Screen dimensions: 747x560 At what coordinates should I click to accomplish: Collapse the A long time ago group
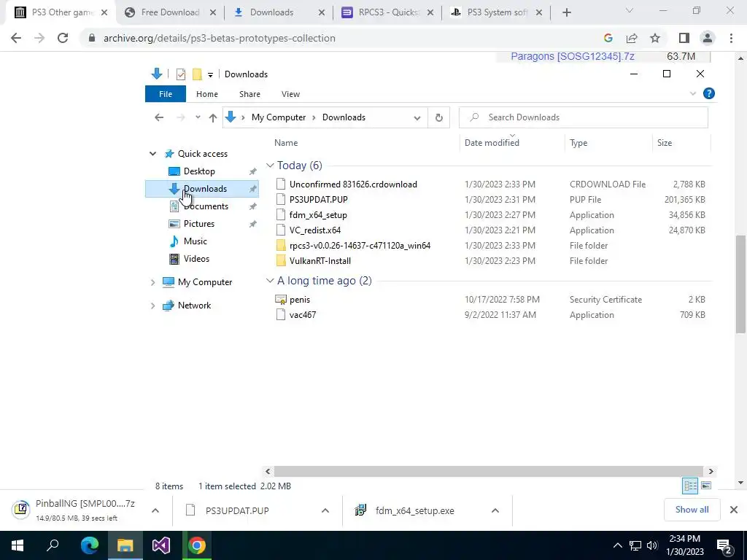(x=270, y=281)
